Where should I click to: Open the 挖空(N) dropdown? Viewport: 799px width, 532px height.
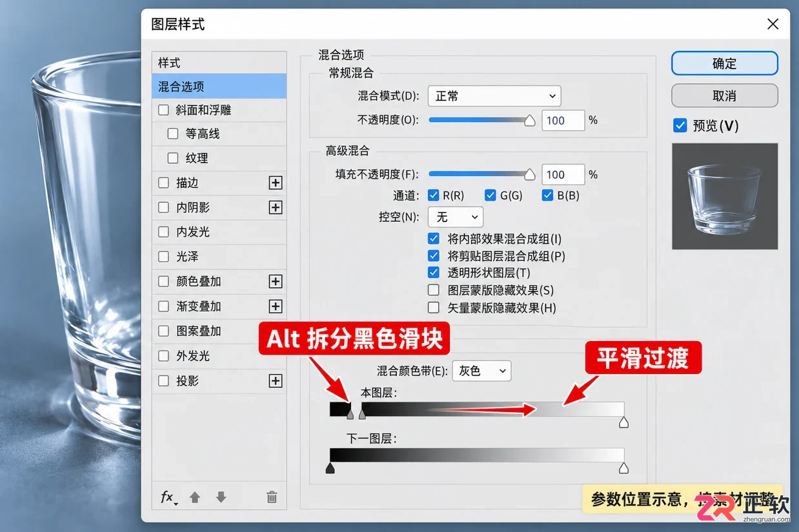pyautogui.click(x=455, y=217)
